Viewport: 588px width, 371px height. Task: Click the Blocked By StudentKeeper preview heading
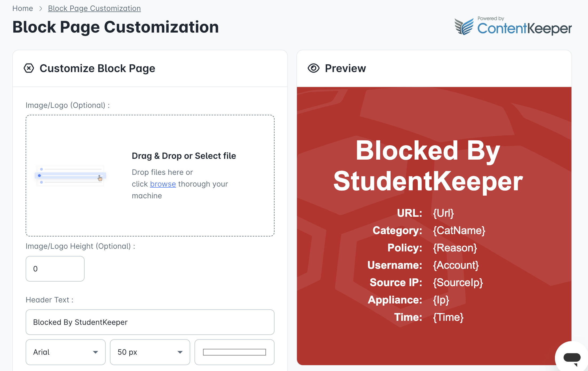[428, 166]
